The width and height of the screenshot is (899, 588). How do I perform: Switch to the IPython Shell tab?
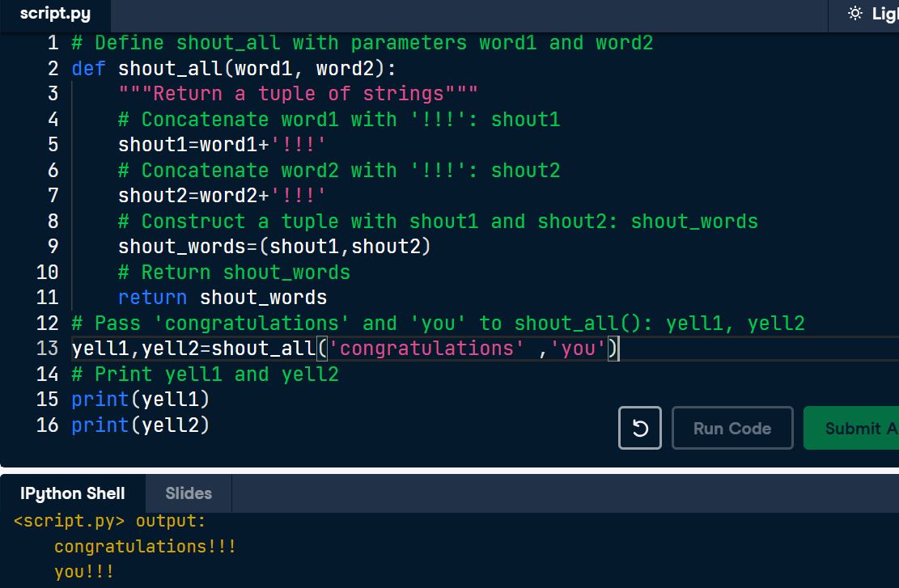(73, 493)
